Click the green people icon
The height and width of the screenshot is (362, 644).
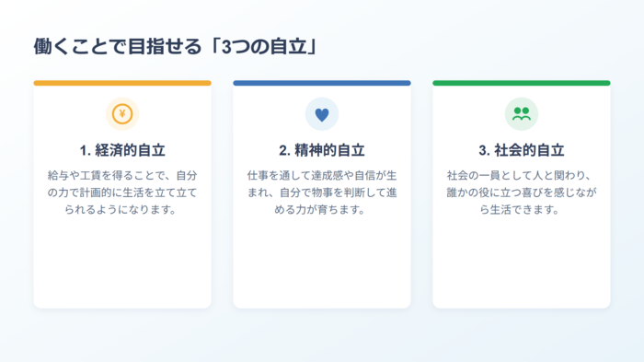[522, 113]
